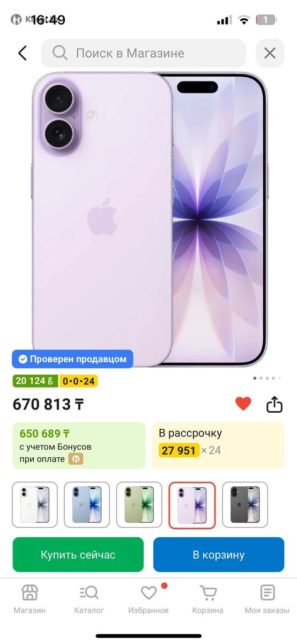
Task: Tap the magnifier icon in search bar
Action: click(60, 53)
